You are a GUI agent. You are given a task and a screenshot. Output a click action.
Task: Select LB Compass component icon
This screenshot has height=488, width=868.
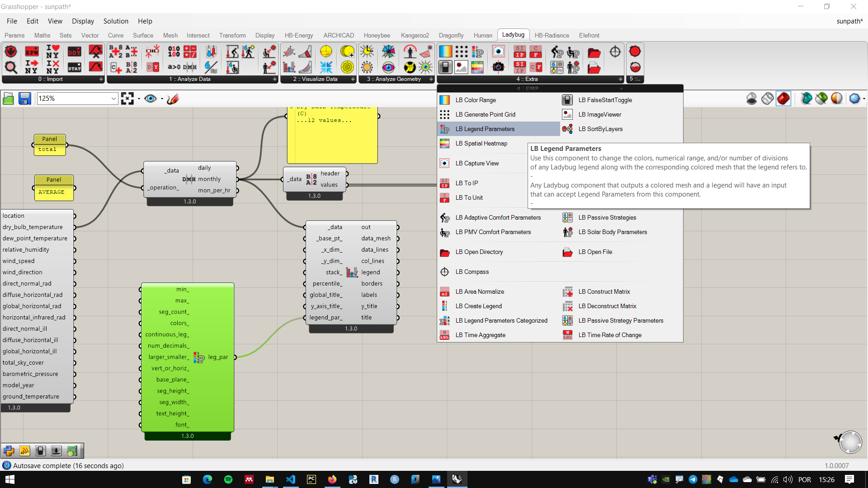(x=445, y=272)
